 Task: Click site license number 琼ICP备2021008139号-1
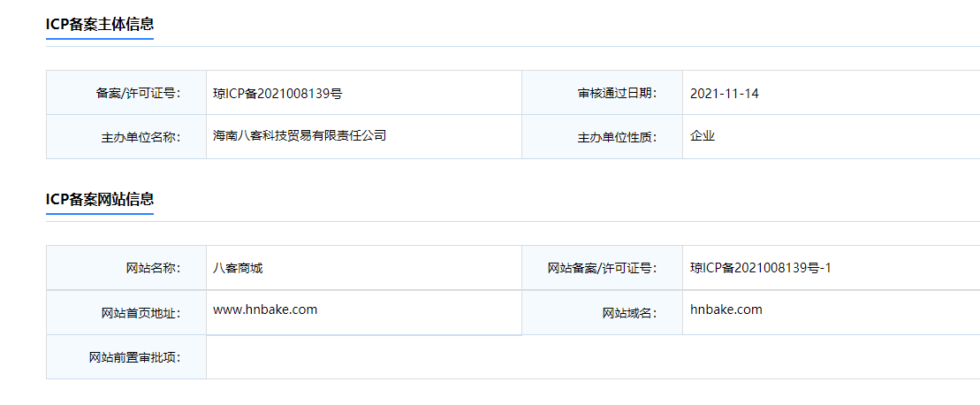(761, 268)
